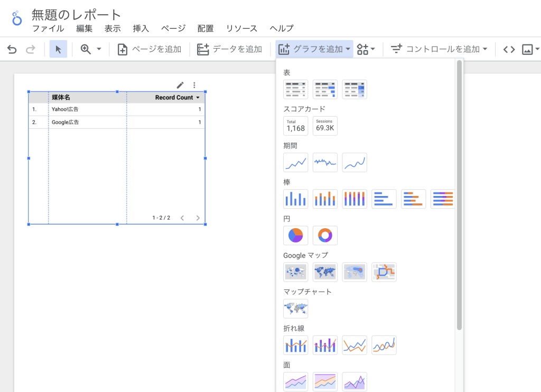
Task: Select the pointer selection tool
Action: pos(58,49)
